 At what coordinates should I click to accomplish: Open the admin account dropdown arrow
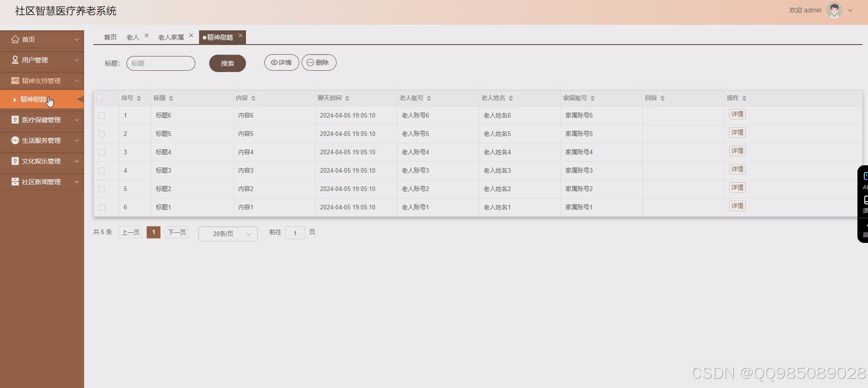[850, 10]
